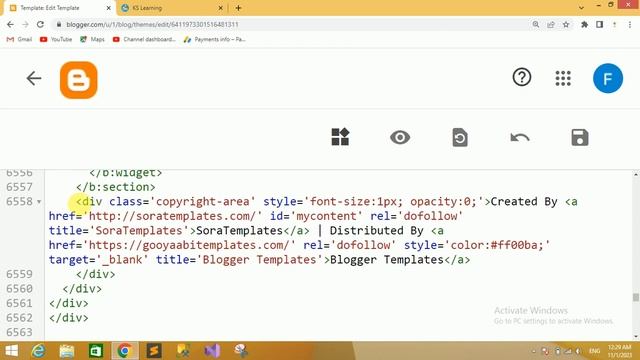Go back using Blogger's back arrow
The width and height of the screenshot is (640, 360).
[34, 78]
